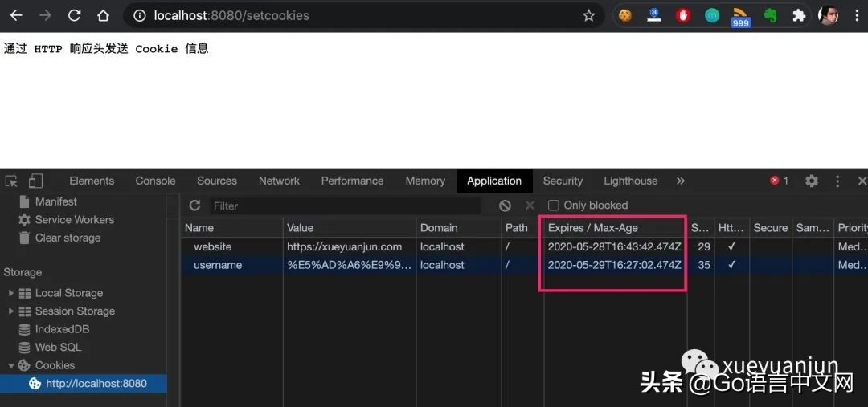Open Service Workers in the sidebar
The width and height of the screenshot is (868, 407).
coord(74,220)
